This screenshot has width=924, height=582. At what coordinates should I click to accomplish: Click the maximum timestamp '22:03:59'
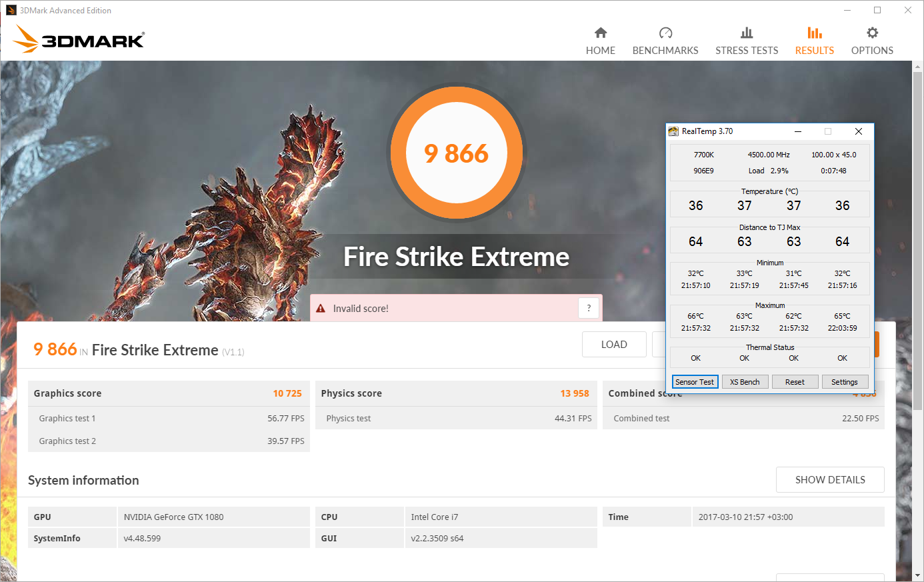click(843, 328)
